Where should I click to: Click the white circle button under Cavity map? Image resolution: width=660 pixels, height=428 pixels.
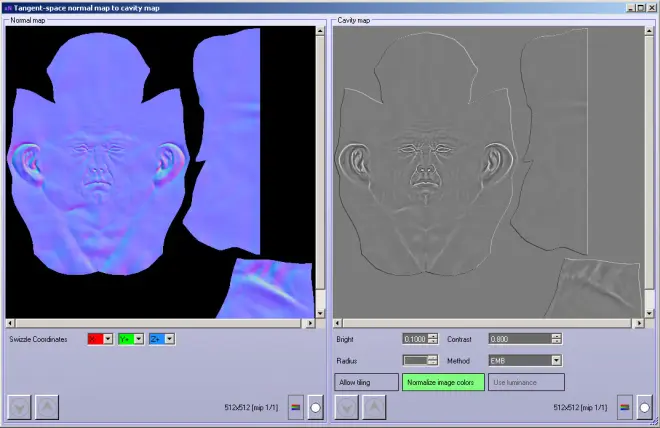(x=644, y=407)
